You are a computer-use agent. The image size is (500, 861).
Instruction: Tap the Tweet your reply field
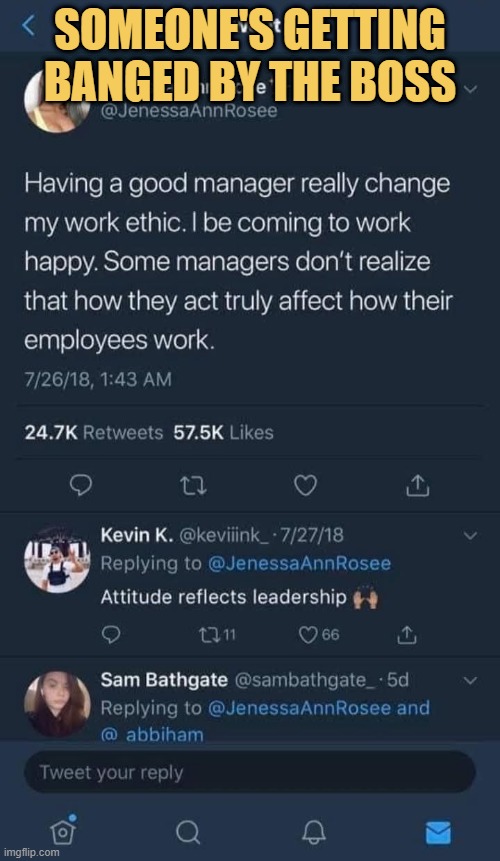point(250,772)
